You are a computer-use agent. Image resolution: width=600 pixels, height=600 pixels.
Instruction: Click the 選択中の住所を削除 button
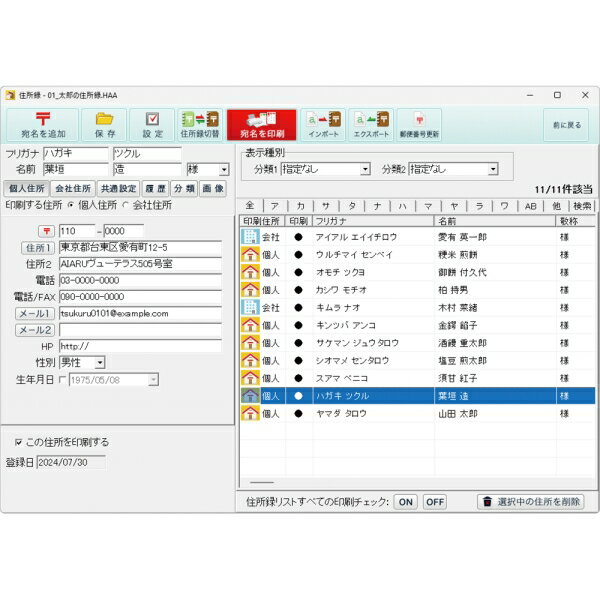pos(529,502)
